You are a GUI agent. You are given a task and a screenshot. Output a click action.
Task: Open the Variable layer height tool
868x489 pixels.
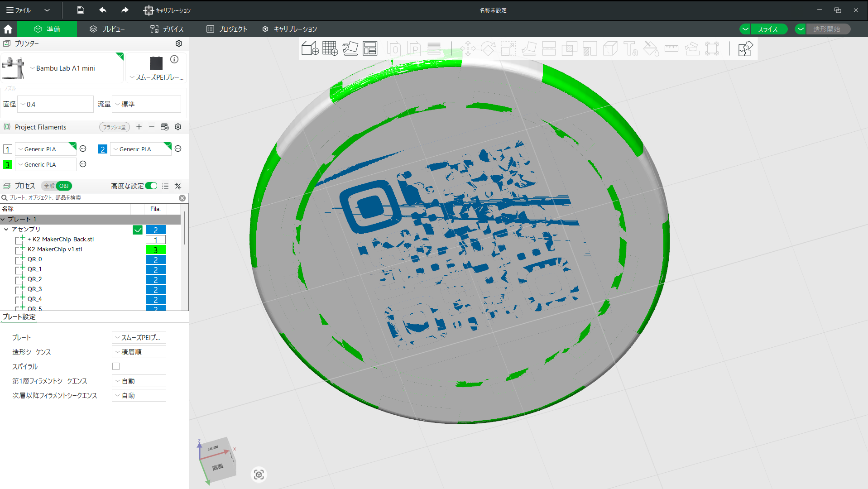434,48
